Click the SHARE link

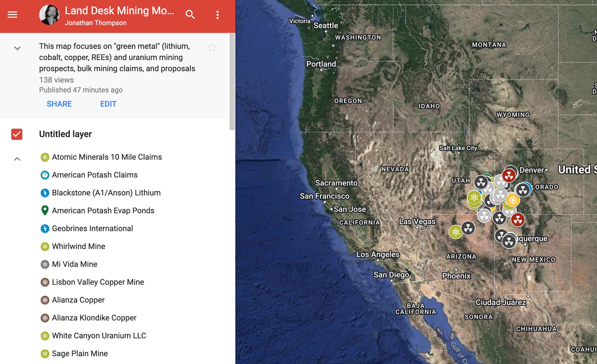59,104
